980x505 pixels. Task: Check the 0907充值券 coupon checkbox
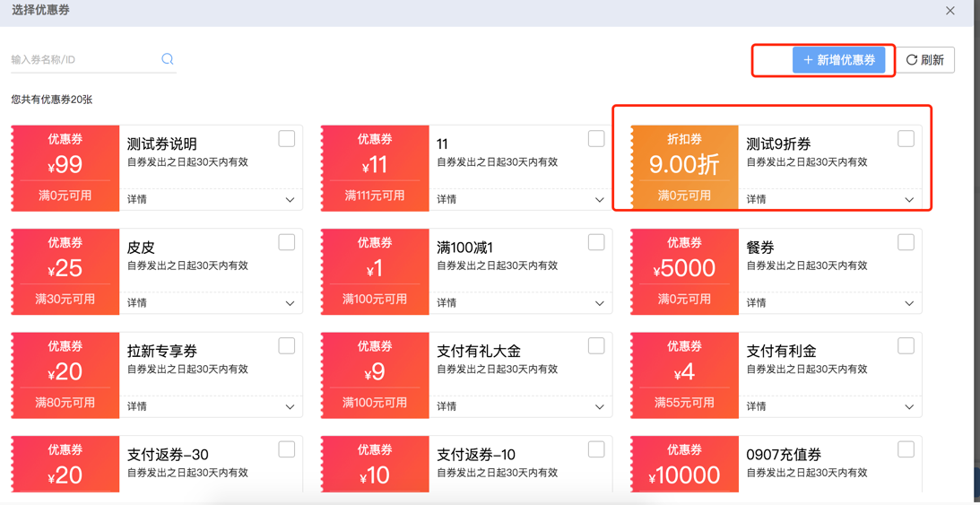(906, 449)
